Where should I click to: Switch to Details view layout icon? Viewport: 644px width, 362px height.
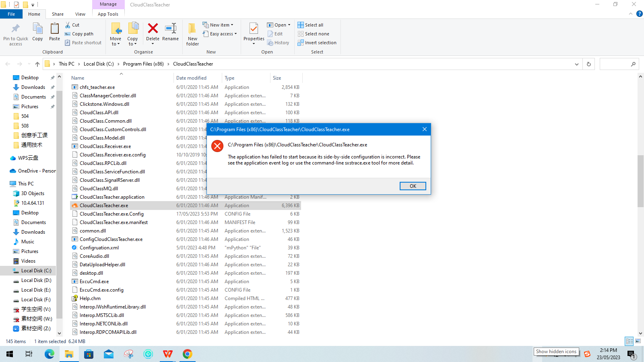pyautogui.click(x=629, y=341)
